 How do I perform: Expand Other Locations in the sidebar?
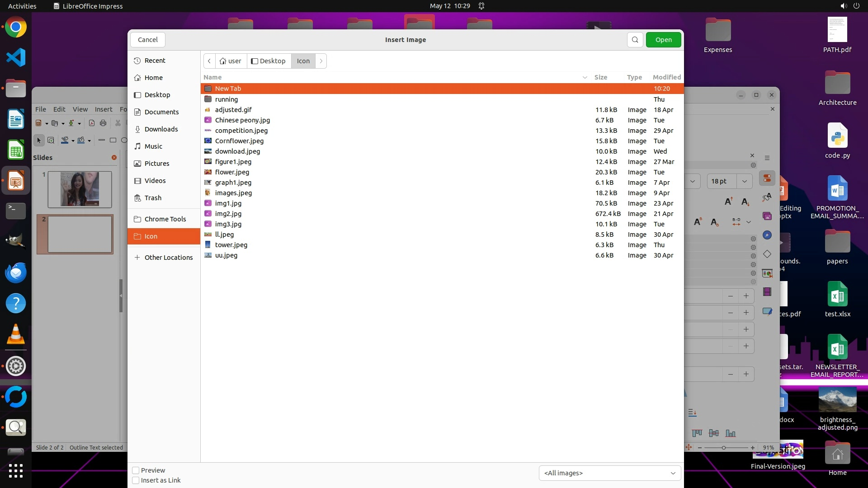coord(168,258)
